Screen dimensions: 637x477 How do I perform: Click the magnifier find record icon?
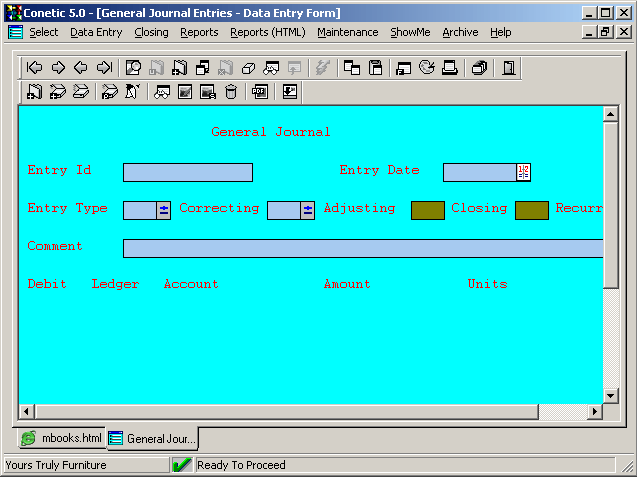(133, 68)
